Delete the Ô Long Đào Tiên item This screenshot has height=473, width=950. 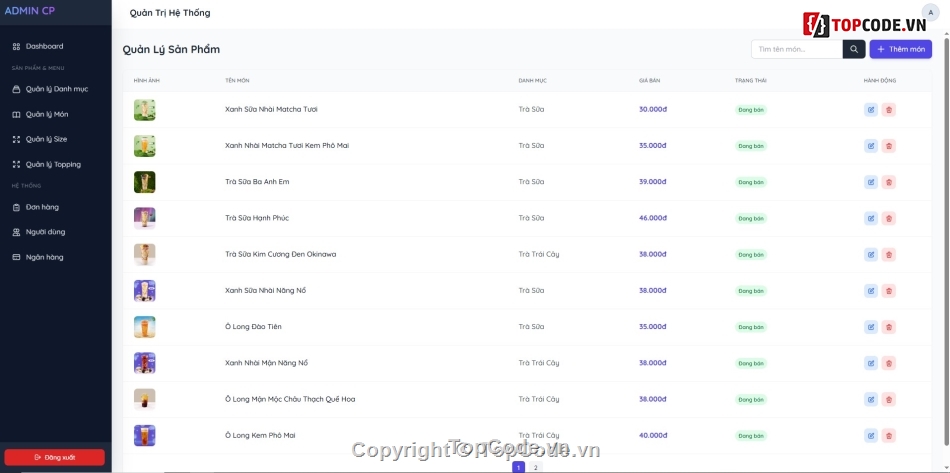(x=889, y=327)
